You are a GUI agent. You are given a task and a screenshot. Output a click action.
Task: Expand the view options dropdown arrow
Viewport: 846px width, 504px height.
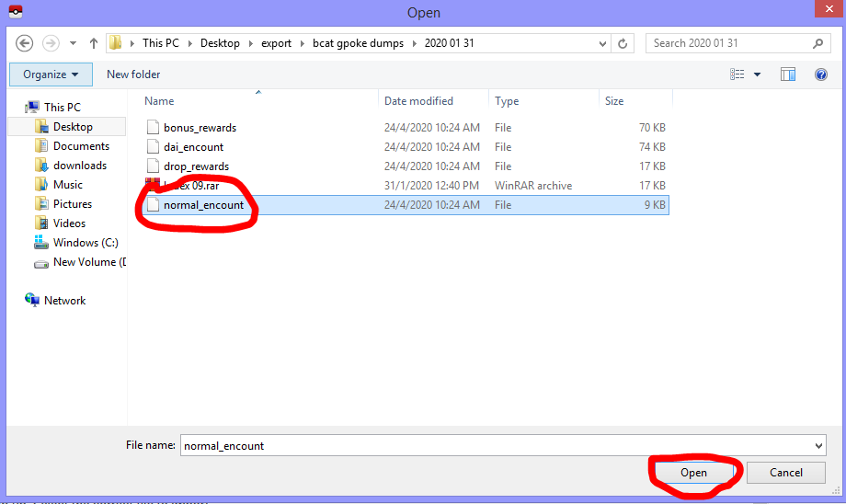[758, 74]
